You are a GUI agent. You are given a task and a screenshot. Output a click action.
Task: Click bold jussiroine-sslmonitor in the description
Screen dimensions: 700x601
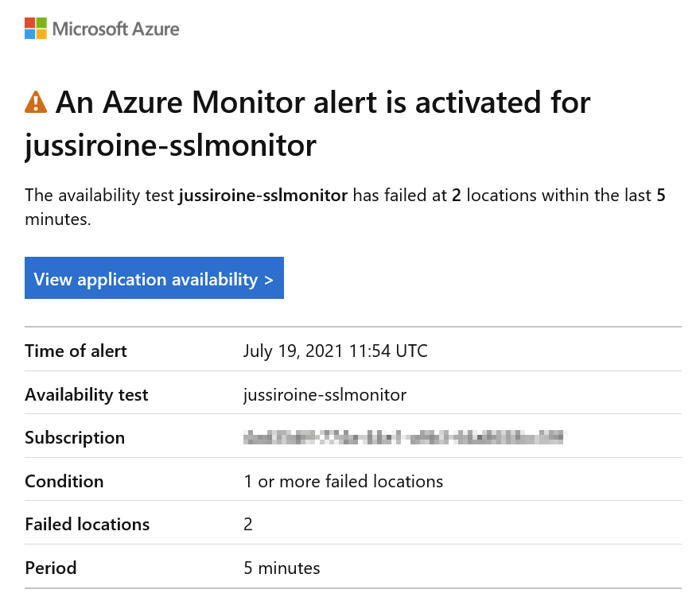[x=263, y=196]
